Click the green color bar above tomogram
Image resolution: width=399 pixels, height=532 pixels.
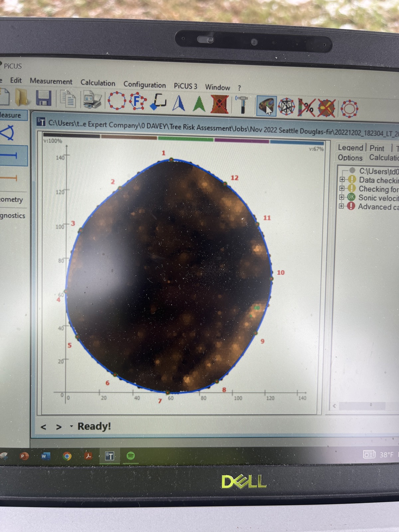(x=186, y=139)
